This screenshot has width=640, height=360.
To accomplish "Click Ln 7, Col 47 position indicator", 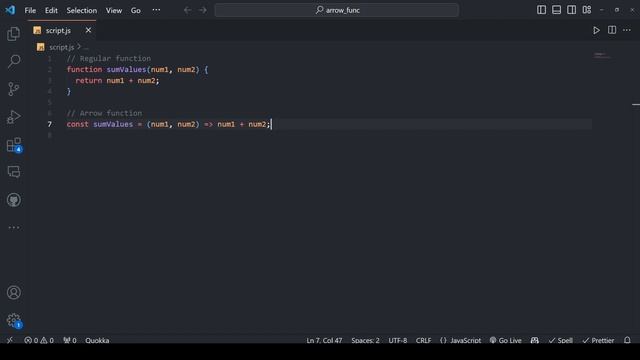I will coord(324,340).
